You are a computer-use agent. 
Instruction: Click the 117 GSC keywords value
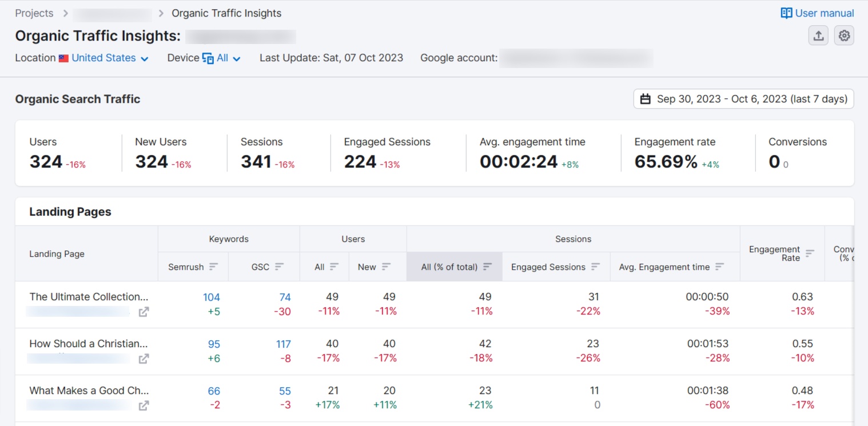point(283,344)
